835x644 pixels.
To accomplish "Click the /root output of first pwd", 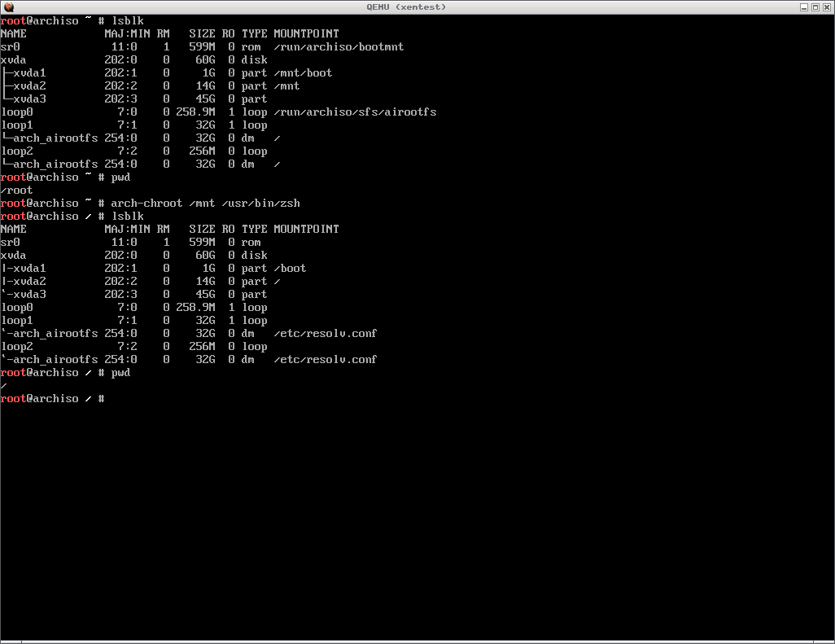I will pyautogui.click(x=17, y=190).
